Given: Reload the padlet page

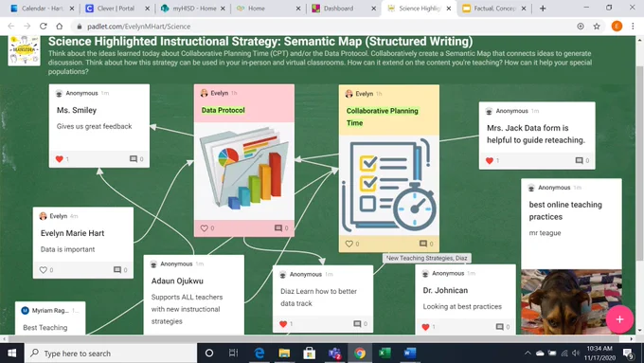Looking at the screenshot, I should [44, 27].
